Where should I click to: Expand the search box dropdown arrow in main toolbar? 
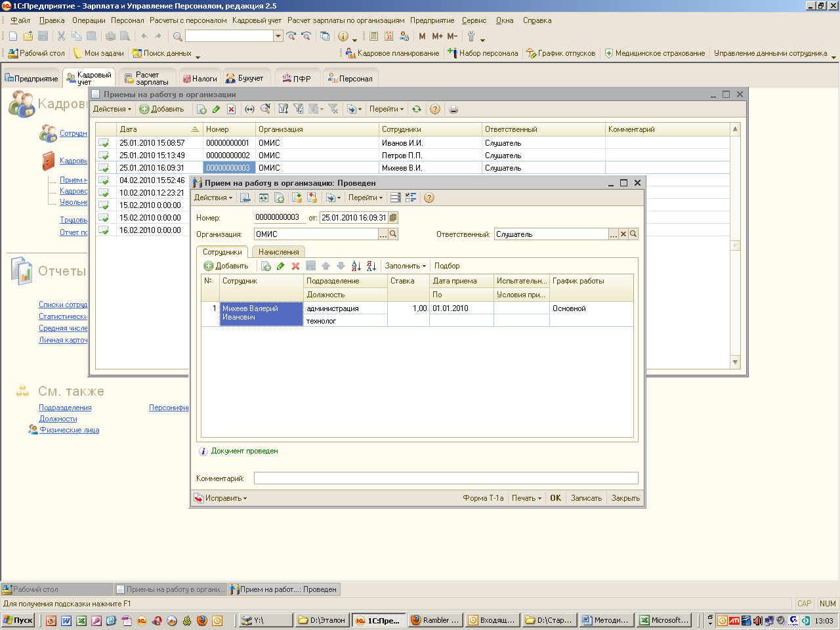[278, 36]
